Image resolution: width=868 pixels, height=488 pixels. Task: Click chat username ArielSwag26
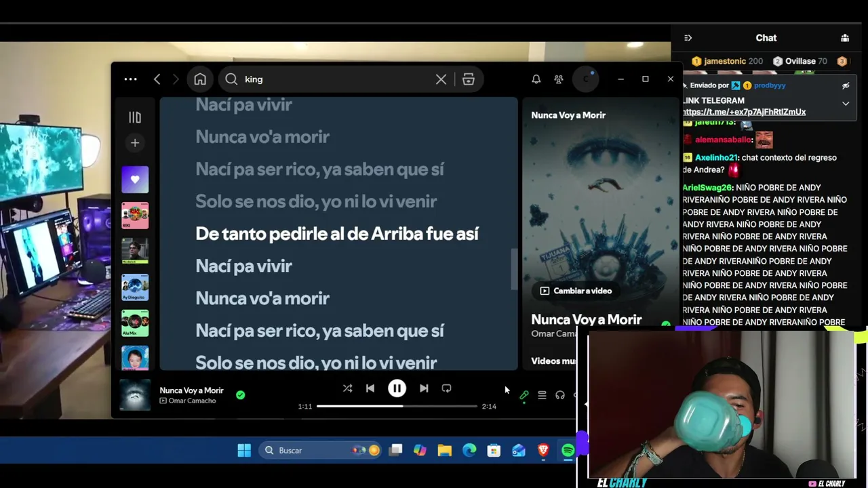(x=707, y=187)
